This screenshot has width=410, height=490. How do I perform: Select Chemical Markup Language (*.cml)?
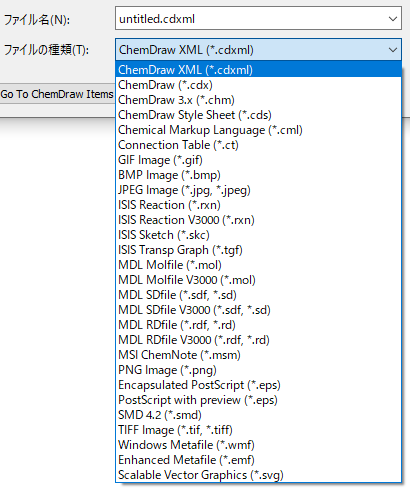(x=258, y=130)
